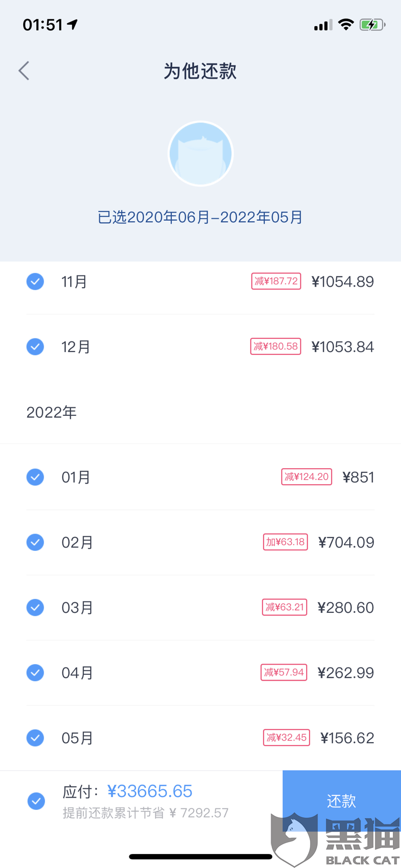Uncheck the 05月 installment checkbox
Screen dimensions: 401x868
pos(35,738)
